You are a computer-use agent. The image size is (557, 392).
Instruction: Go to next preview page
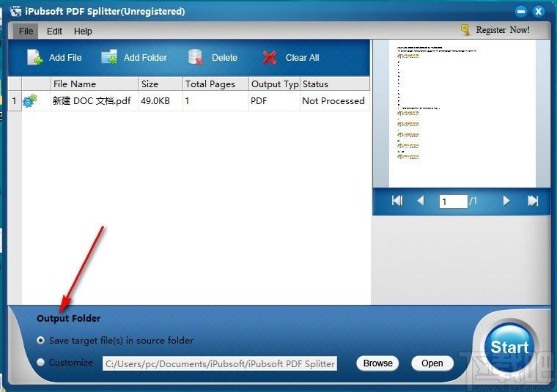(x=506, y=201)
